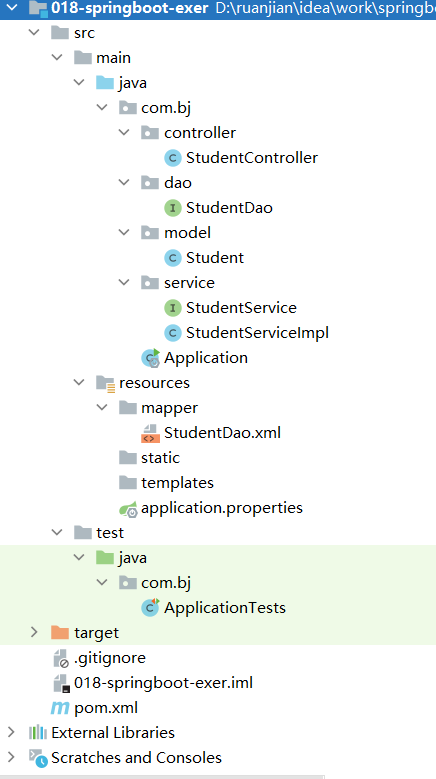Collapse the com.bj package under test

(x=102, y=583)
